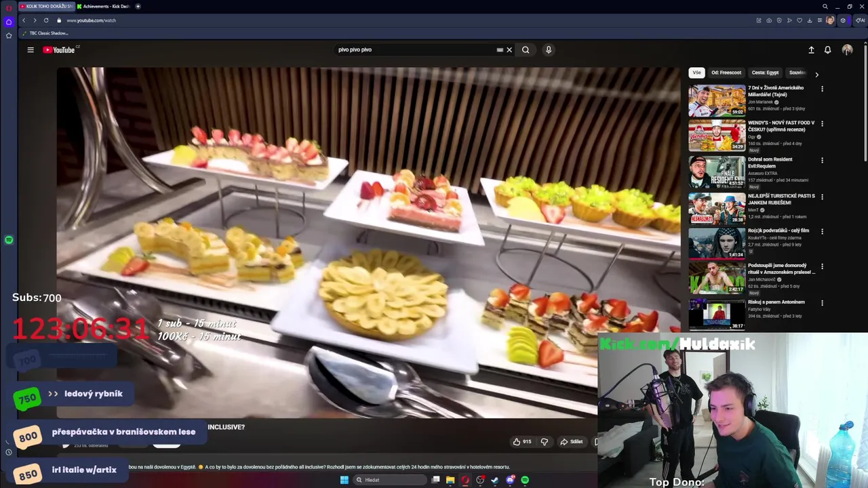Dislike the video

(x=544, y=442)
